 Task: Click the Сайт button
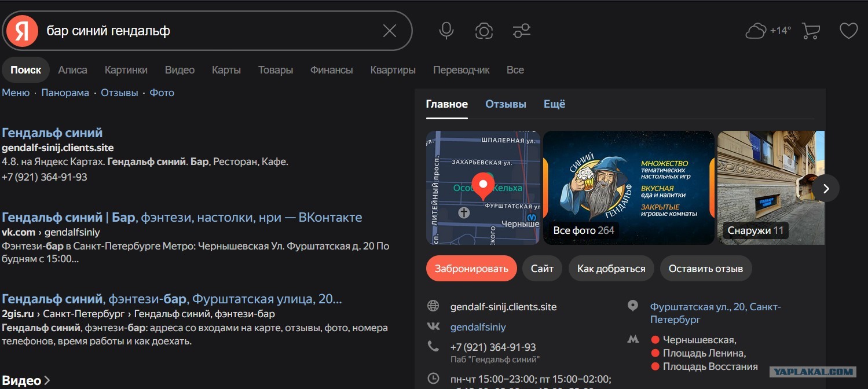[542, 269]
